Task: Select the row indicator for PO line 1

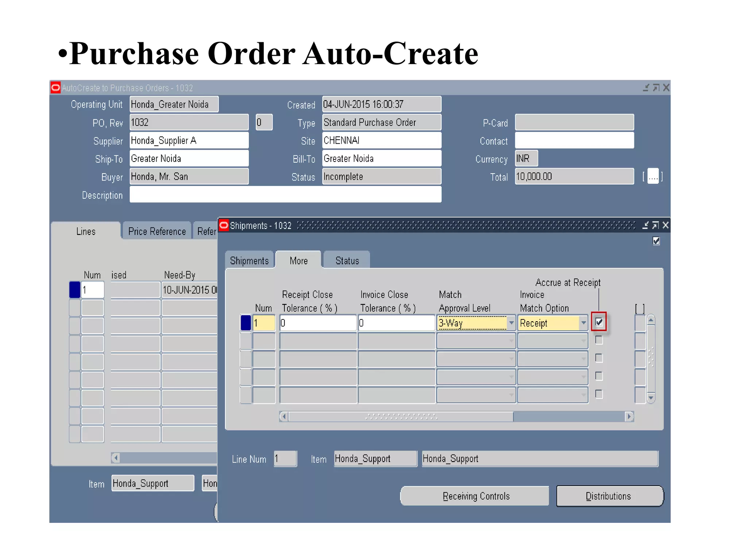Action: tap(75, 290)
